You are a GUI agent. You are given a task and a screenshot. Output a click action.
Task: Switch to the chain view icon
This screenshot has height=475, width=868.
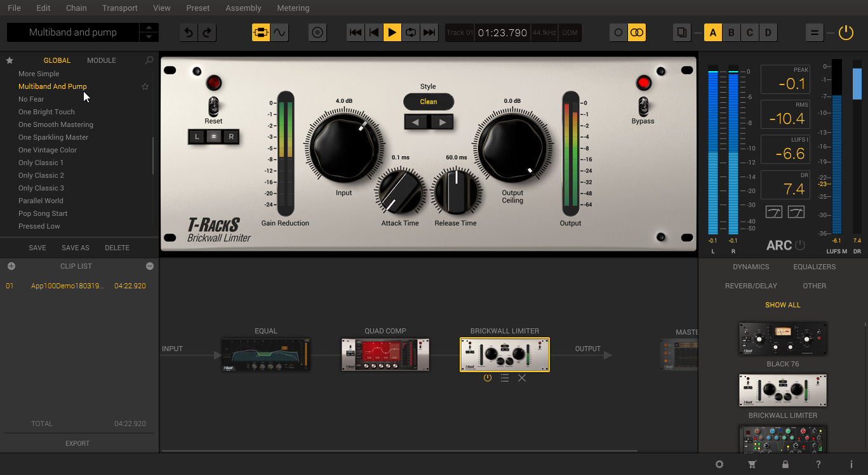(x=261, y=32)
